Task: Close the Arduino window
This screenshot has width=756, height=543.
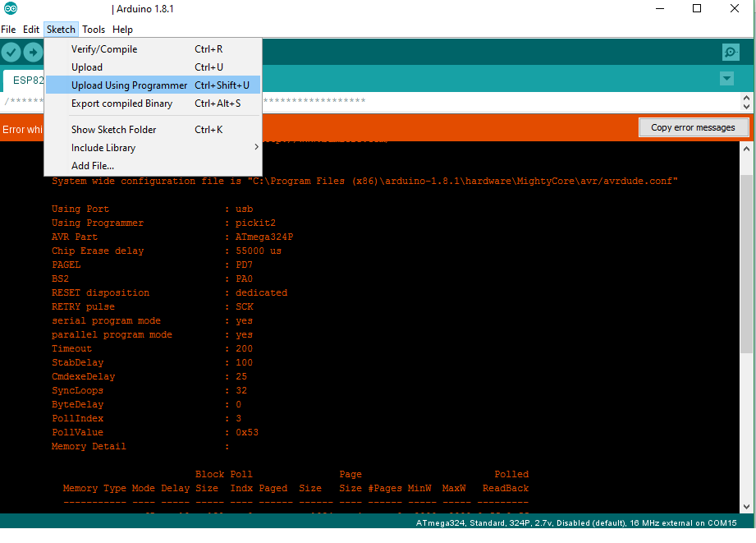Action: pos(735,9)
